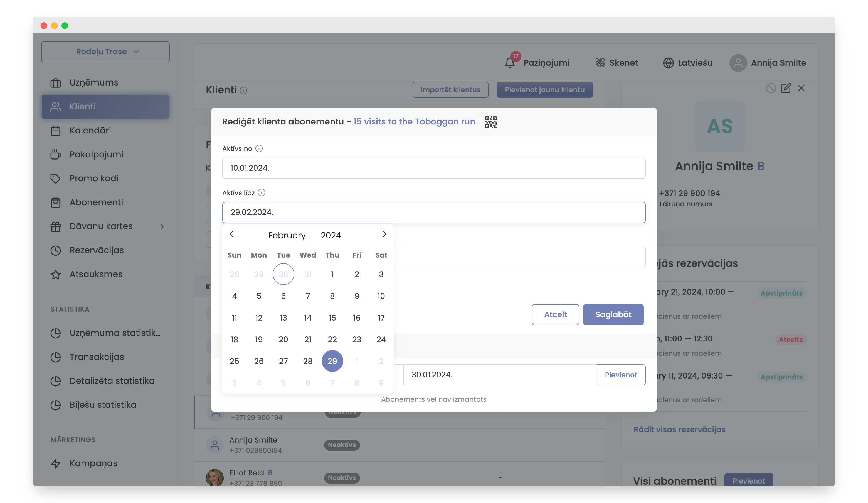This screenshot has height=503, width=868.
Task: Select February 15 in the calendar
Action: (332, 318)
